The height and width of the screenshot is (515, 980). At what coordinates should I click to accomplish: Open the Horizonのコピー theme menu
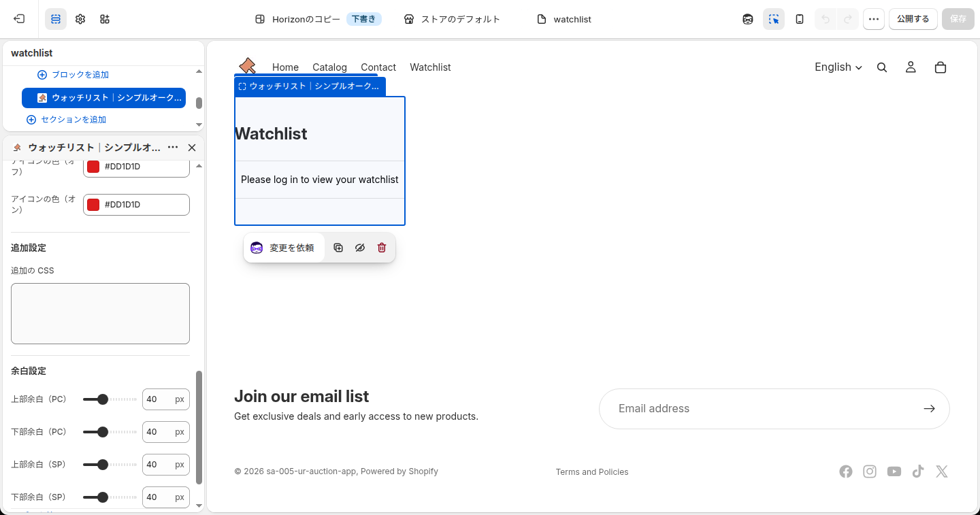click(318, 19)
